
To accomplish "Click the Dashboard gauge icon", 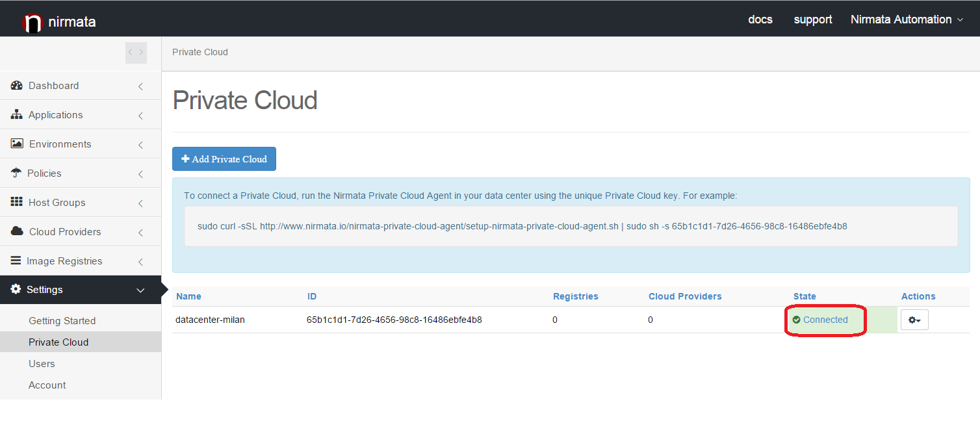I will [x=17, y=86].
